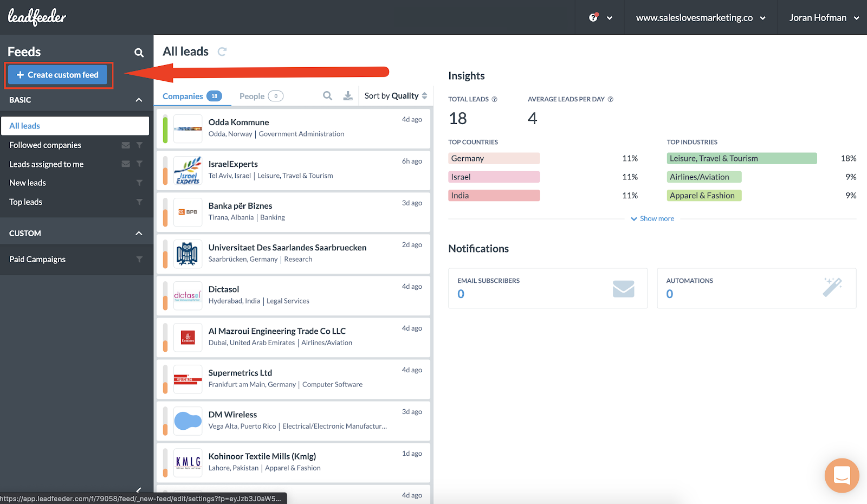
Task: Open Sort by Quality dropdown
Action: [x=396, y=96]
